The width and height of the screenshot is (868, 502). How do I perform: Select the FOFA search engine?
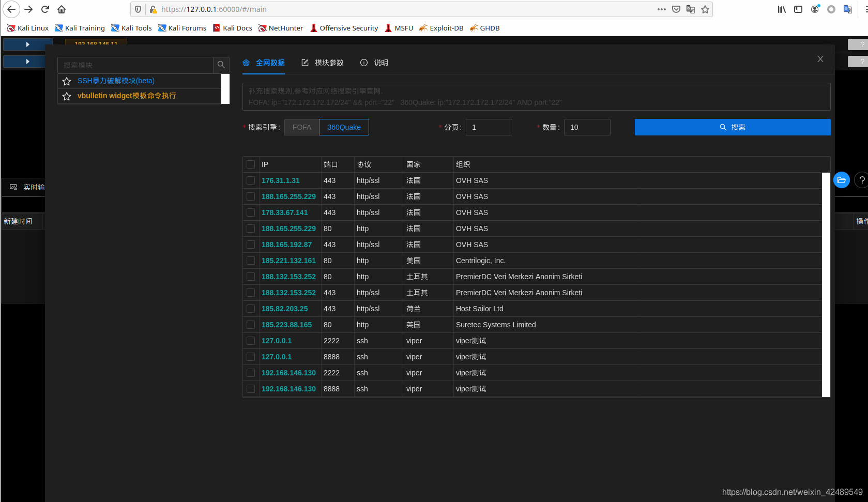[x=302, y=127]
